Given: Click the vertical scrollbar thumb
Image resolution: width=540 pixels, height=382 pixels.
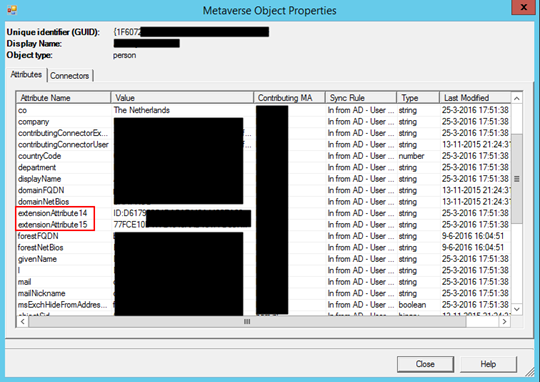Looking at the screenshot, I should click(517, 178).
